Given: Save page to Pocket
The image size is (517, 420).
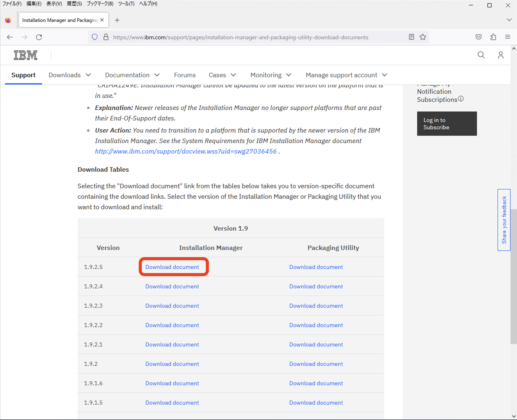Looking at the screenshot, I should point(478,37).
